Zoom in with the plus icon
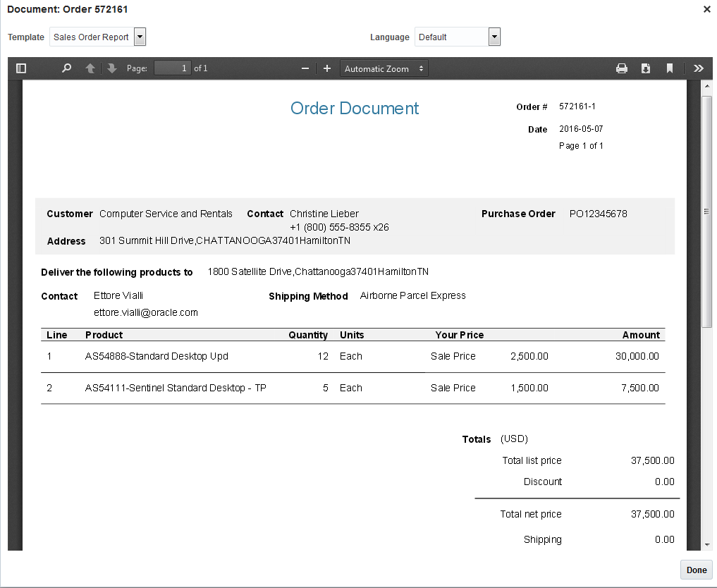 327,68
